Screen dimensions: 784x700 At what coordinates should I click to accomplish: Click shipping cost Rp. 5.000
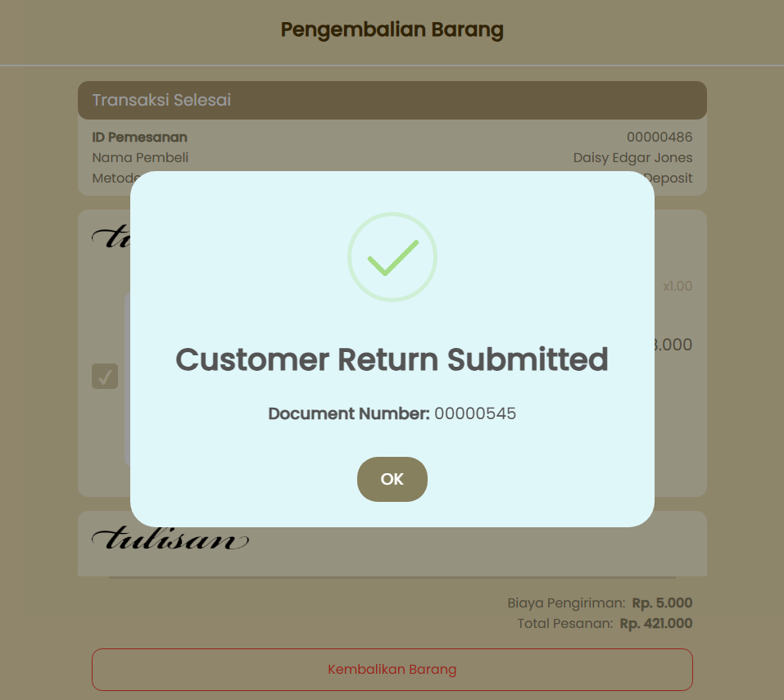pyautogui.click(x=662, y=603)
